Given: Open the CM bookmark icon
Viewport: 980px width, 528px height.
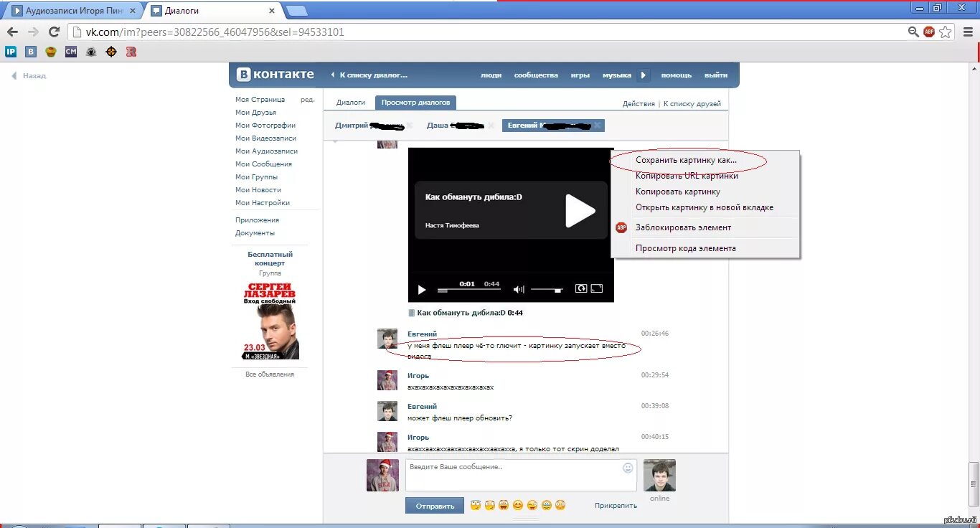Looking at the screenshot, I should (70, 52).
